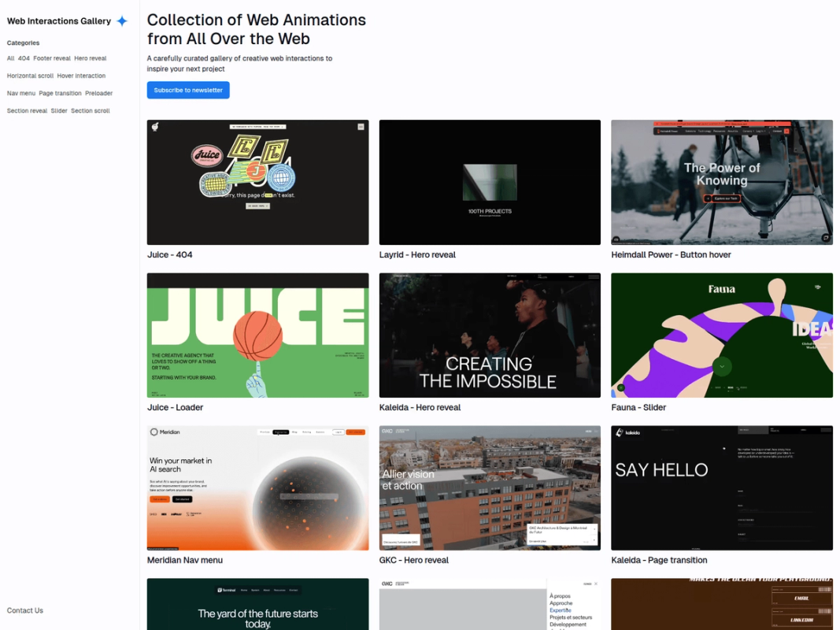Open the Section reveal category

pyautogui.click(x=28, y=111)
